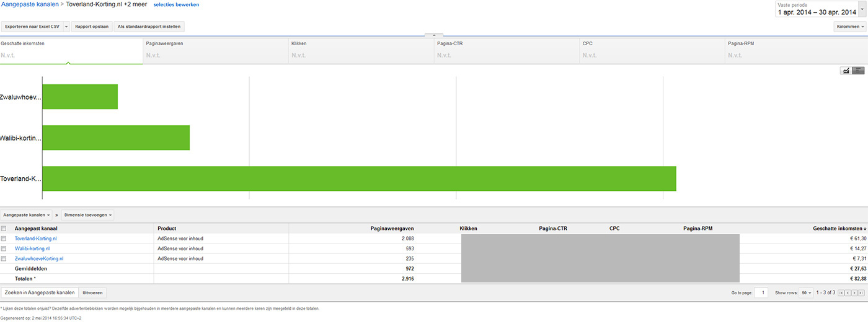Sort by Pagina-CTR column header
This screenshot has height=324, width=868.
(553, 229)
